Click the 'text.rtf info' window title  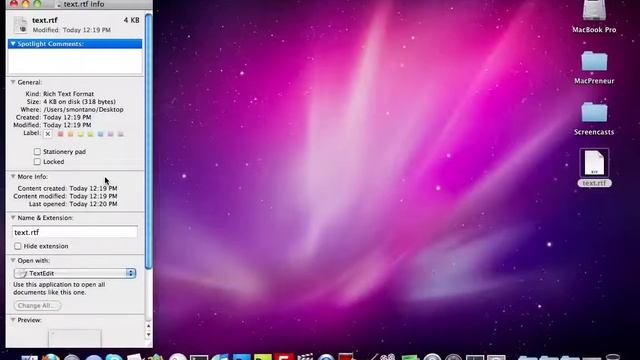coord(84,4)
